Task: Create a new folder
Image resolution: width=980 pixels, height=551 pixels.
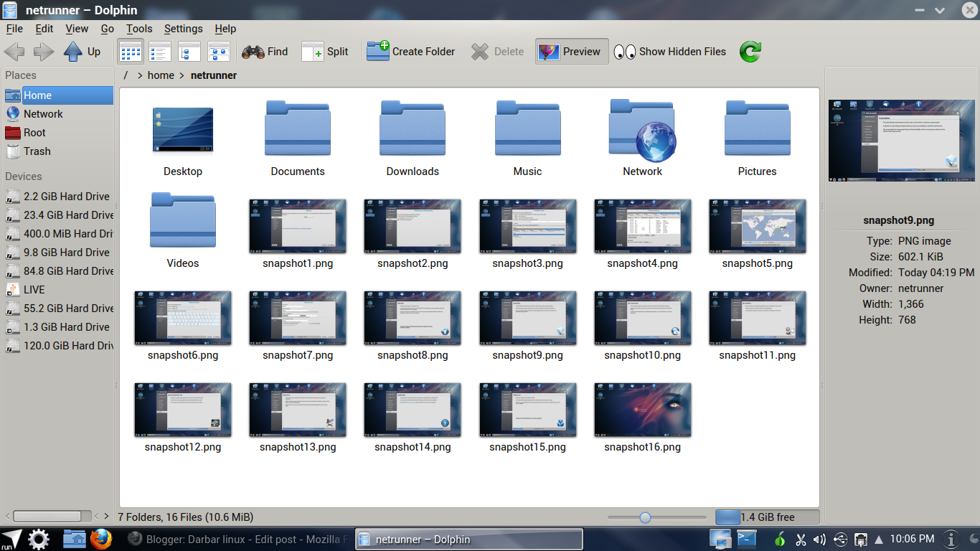Action: [x=411, y=51]
